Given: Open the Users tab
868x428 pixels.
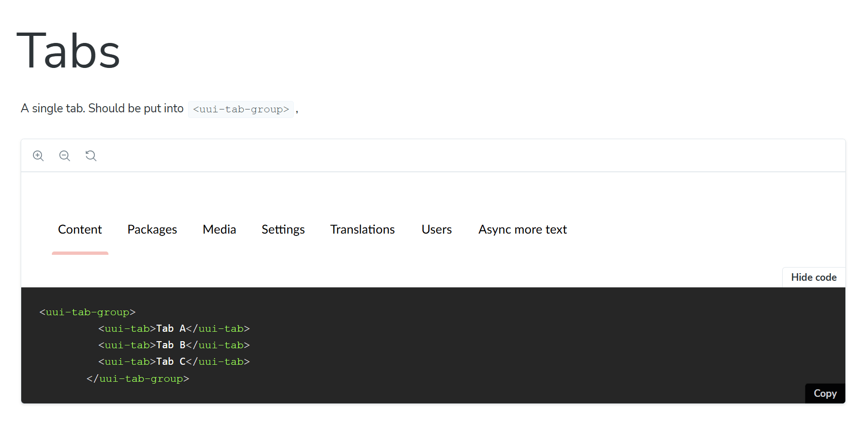Looking at the screenshot, I should tap(437, 229).
